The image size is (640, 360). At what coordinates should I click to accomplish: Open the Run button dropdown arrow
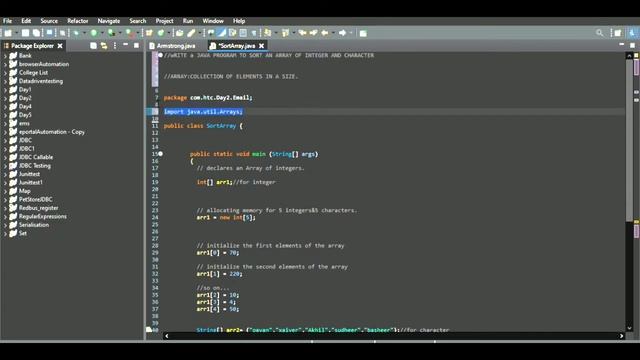click(102, 33)
